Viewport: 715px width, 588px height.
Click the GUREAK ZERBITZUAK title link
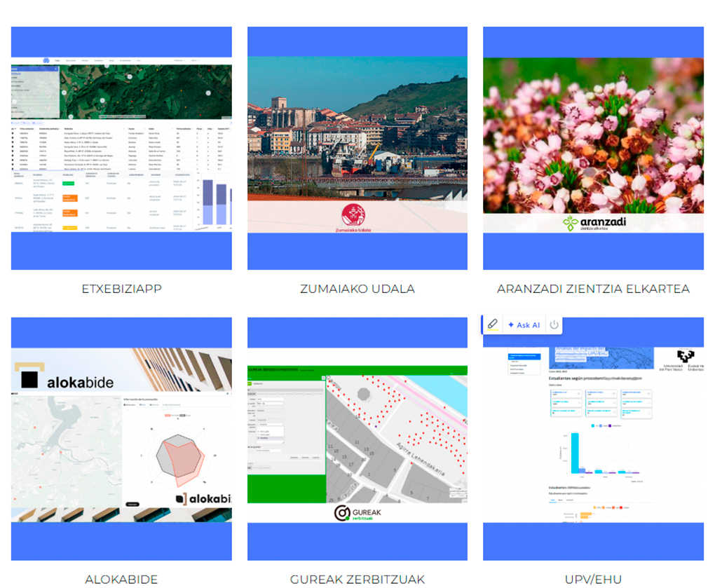point(357,580)
